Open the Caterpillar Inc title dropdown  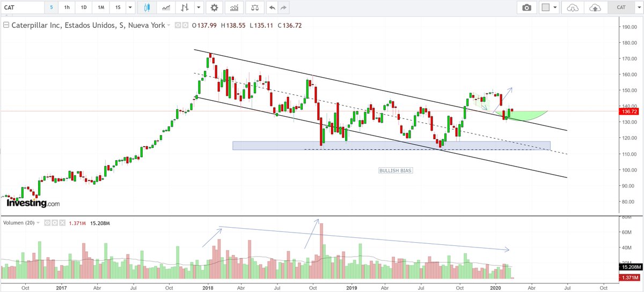pos(169,25)
